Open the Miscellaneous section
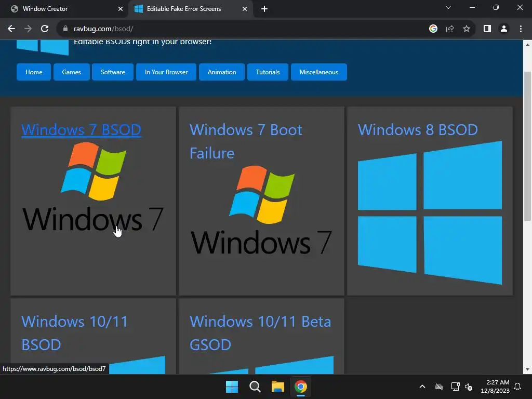 pos(319,72)
